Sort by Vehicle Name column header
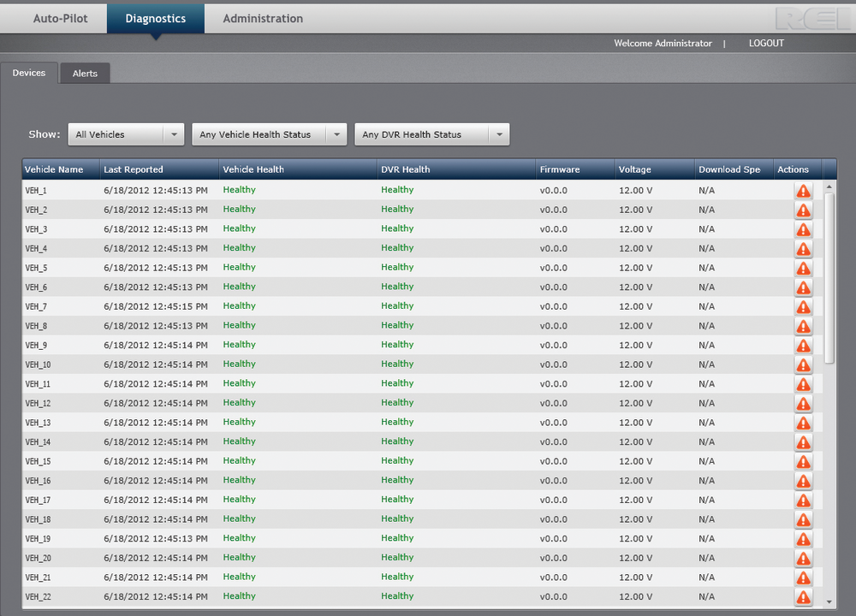This screenshot has width=856, height=616. (54, 169)
